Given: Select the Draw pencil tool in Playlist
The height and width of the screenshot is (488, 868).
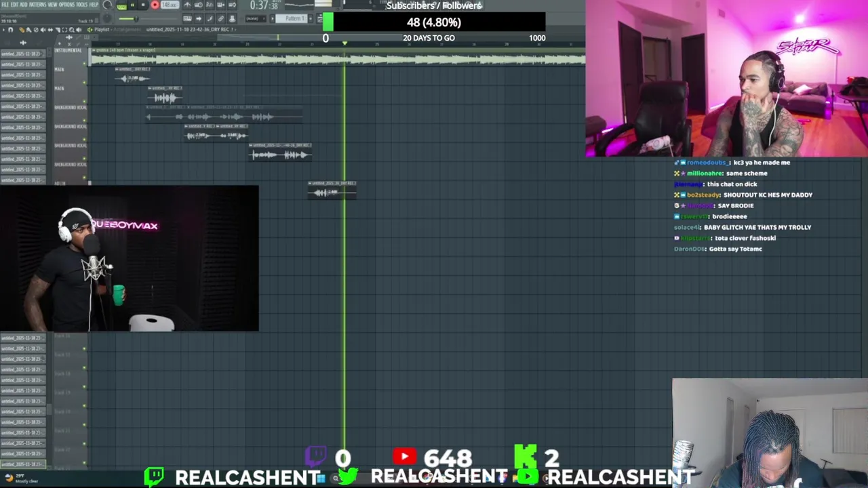Looking at the screenshot, I should [x=22, y=30].
